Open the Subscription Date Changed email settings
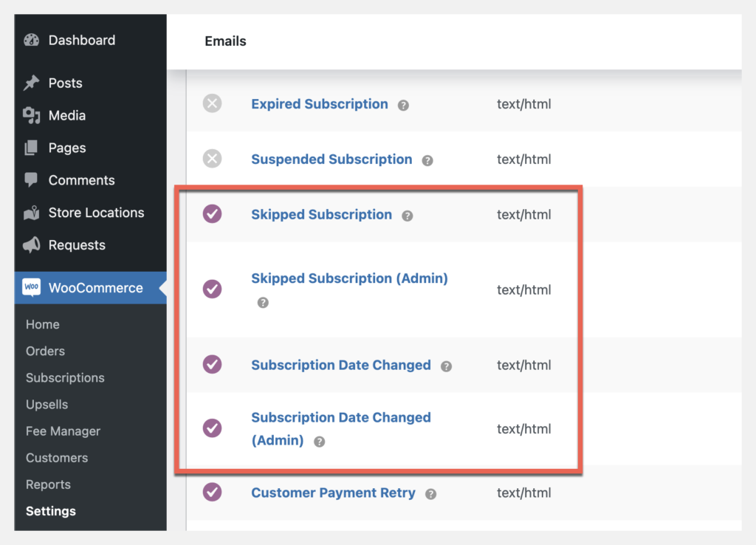 pyautogui.click(x=341, y=365)
